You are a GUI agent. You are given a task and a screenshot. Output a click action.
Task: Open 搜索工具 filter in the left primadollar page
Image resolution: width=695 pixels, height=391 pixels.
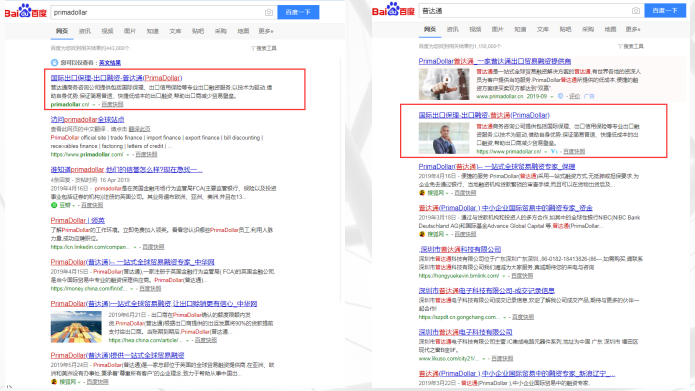264,48
